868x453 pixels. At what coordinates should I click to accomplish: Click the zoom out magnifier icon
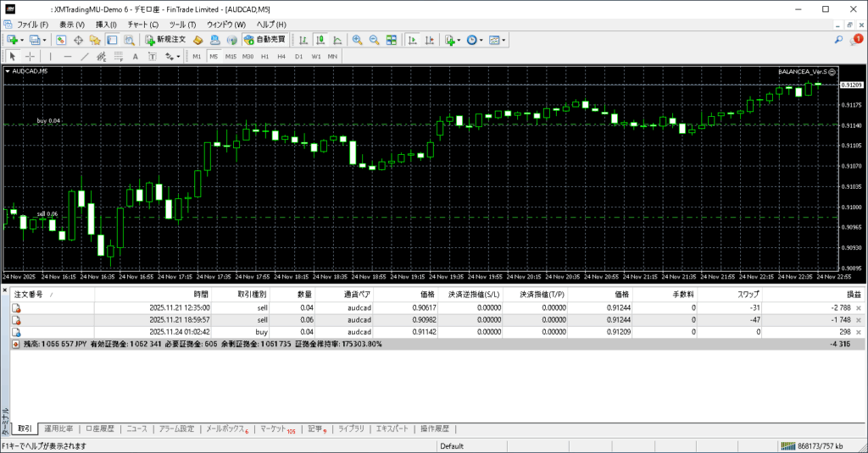374,40
